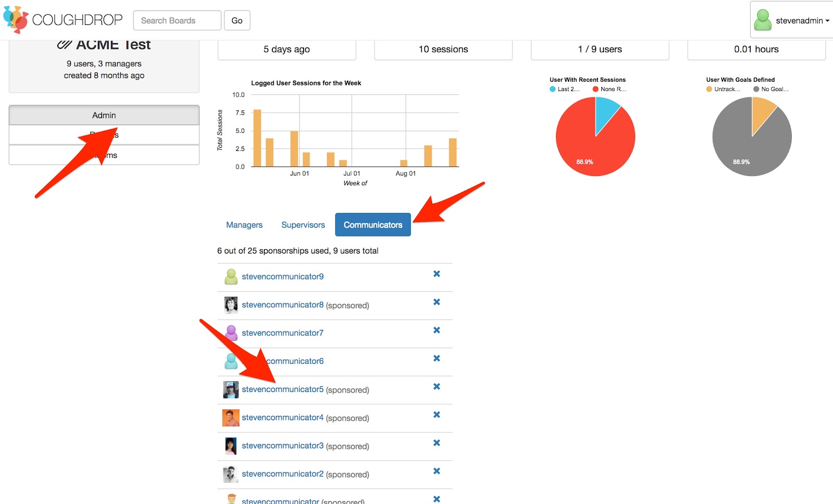
Task: Remove stevencommunicator7 with its X icon
Action: (x=437, y=330)
